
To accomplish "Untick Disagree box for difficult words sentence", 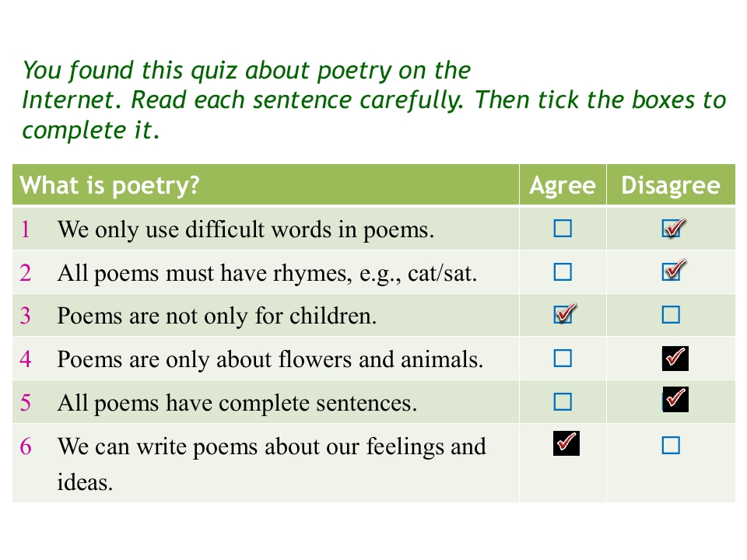I will 673,228.
